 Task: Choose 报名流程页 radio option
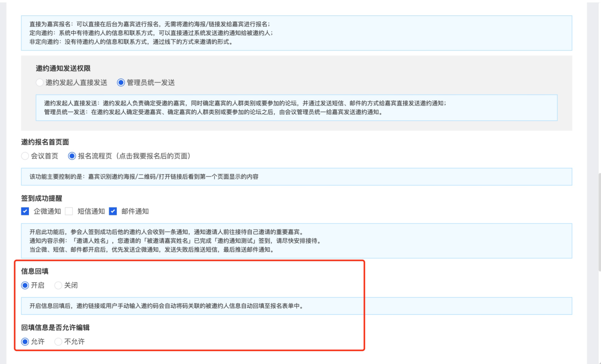point(72,156)
